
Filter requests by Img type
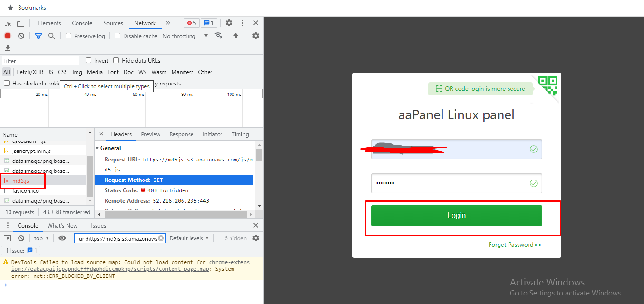tap(77, 72)
